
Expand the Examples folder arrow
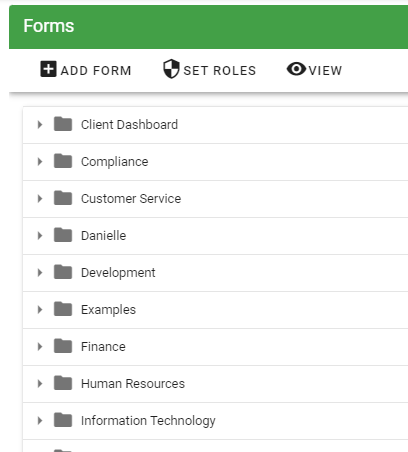click(40, 310)
